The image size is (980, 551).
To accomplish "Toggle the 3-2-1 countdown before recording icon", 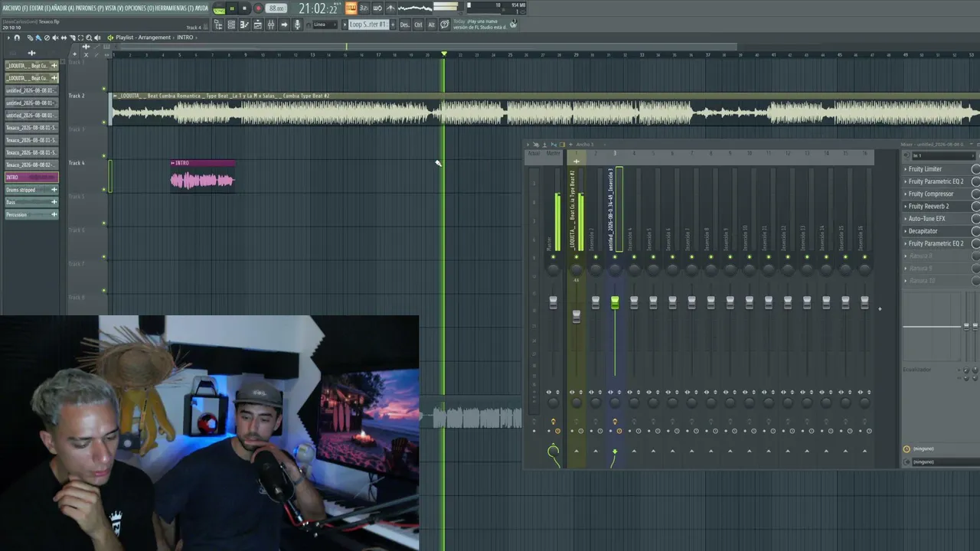I will point(364,8).
